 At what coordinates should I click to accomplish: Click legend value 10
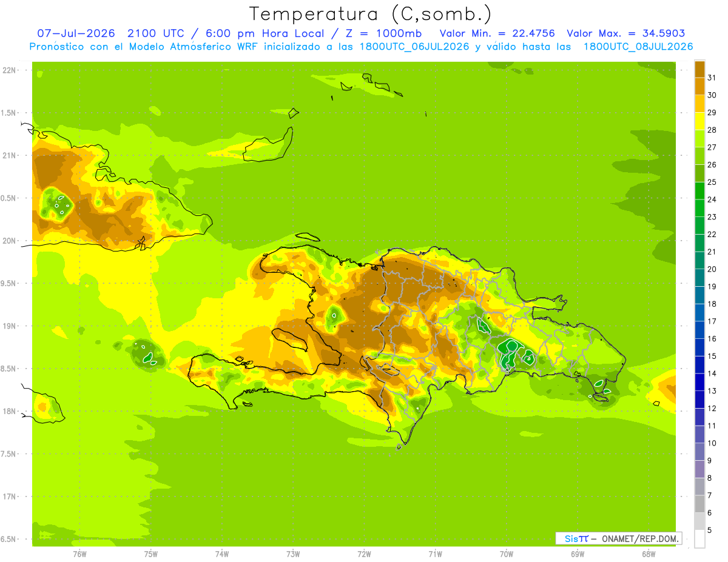[x=712, y=443]
